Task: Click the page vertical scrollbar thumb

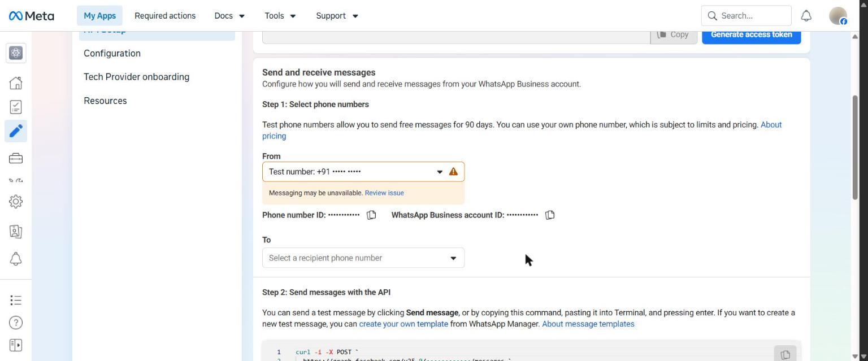Action: pyautogui.click(x=855, y=147)
